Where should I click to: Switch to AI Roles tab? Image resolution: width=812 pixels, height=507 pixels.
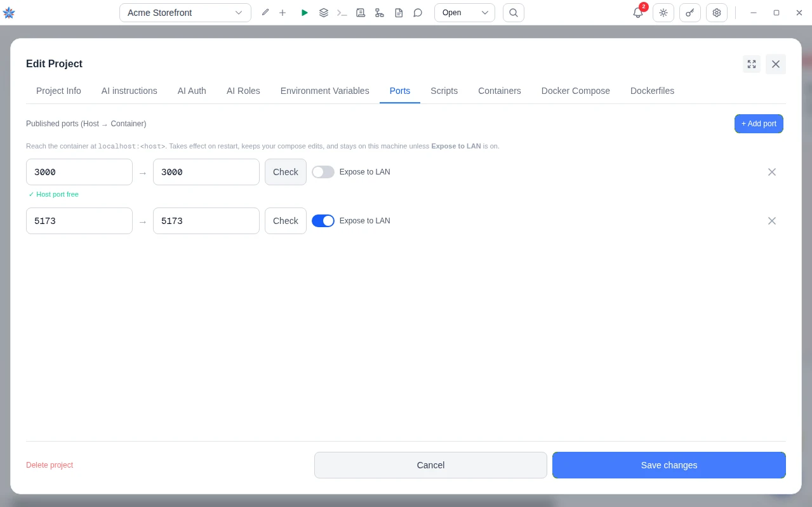[243, 91]
